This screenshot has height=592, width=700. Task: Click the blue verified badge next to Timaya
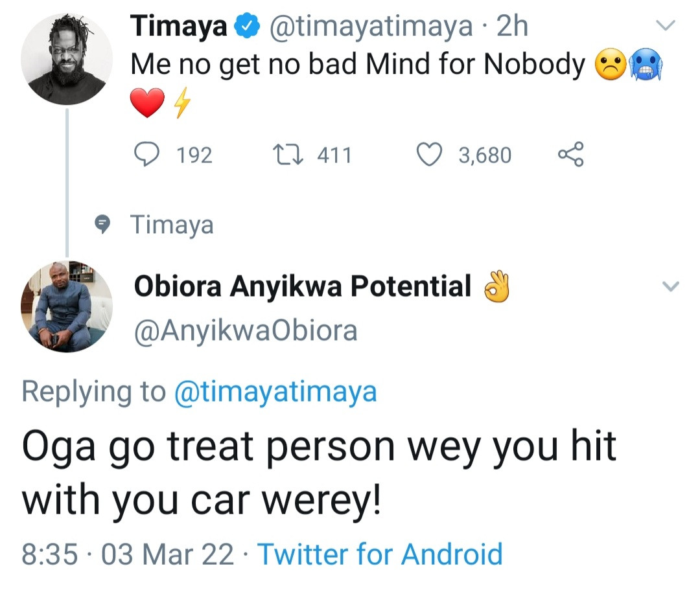pos(246,25)
